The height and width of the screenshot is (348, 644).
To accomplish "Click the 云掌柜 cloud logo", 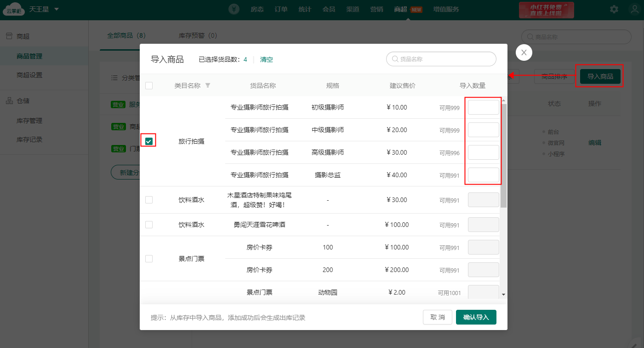I will coord(14,10).
